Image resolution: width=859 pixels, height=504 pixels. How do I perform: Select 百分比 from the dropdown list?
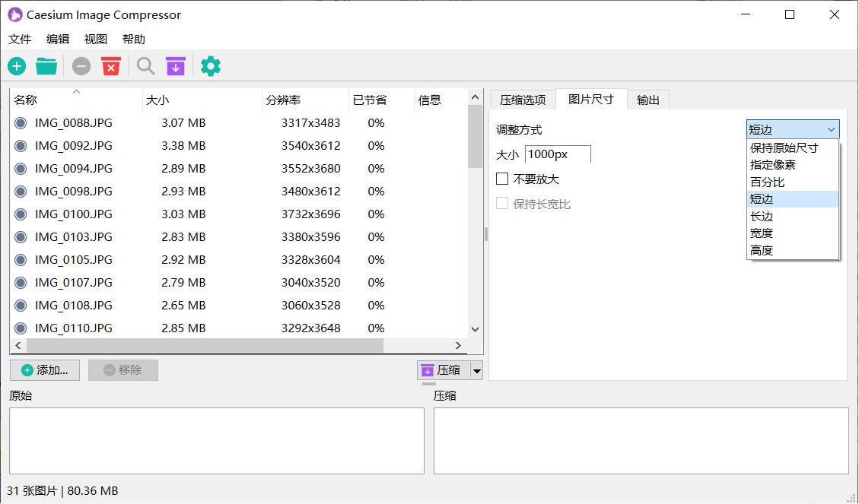767,182
